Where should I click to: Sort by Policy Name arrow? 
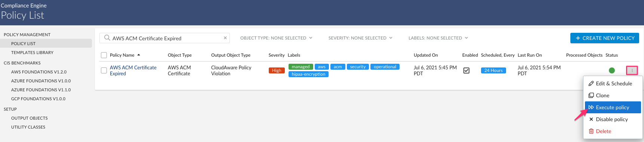(139, 55)
